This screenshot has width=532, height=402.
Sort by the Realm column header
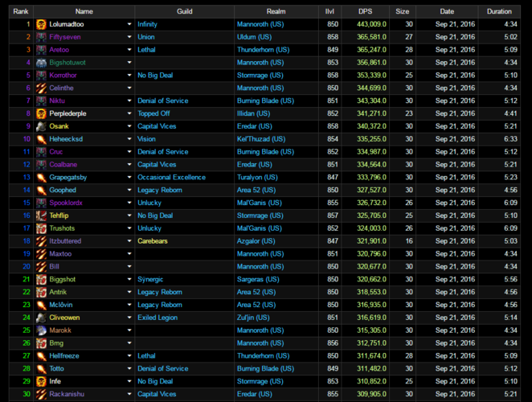(x=276, y=11)
